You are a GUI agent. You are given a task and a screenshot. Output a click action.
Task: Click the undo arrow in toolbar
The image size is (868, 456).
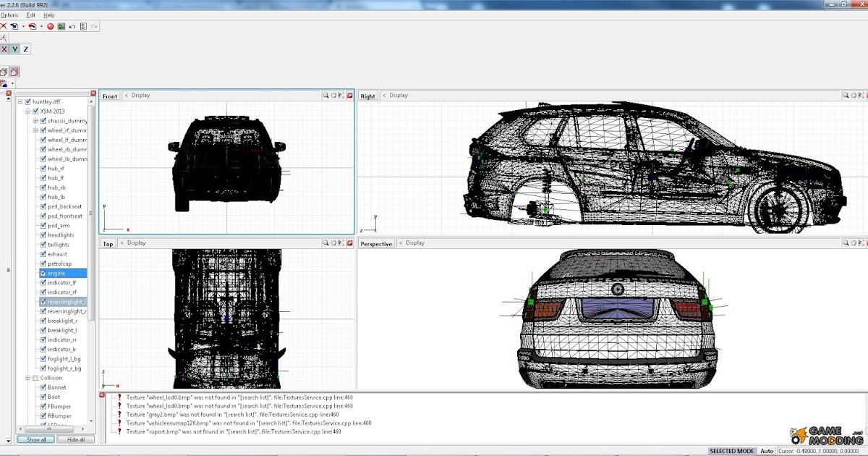72,27
